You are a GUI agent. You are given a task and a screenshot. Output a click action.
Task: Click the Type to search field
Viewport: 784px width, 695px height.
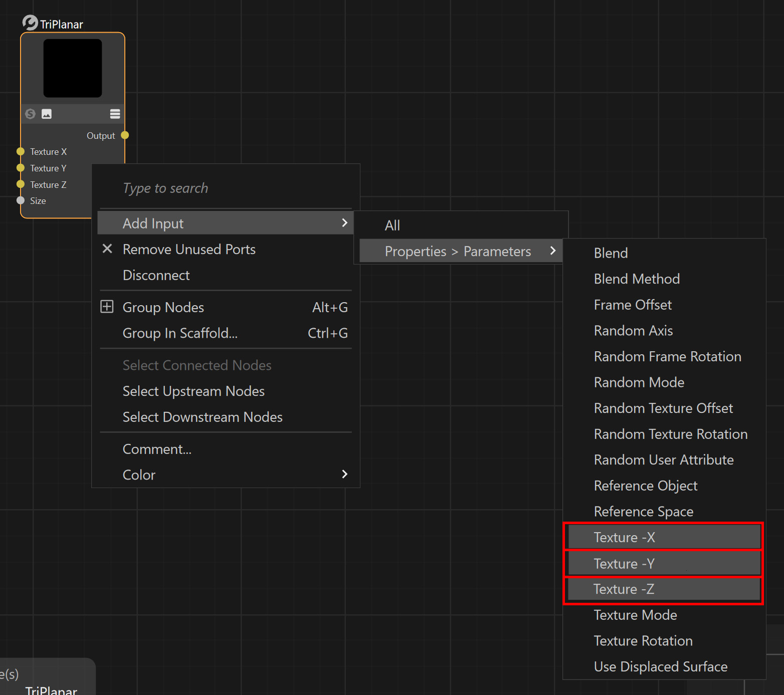point(226,188)
